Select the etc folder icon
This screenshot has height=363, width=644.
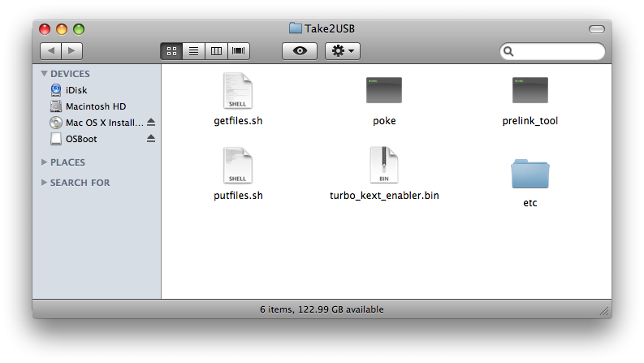pyautogui.click(x=530, y=173)
